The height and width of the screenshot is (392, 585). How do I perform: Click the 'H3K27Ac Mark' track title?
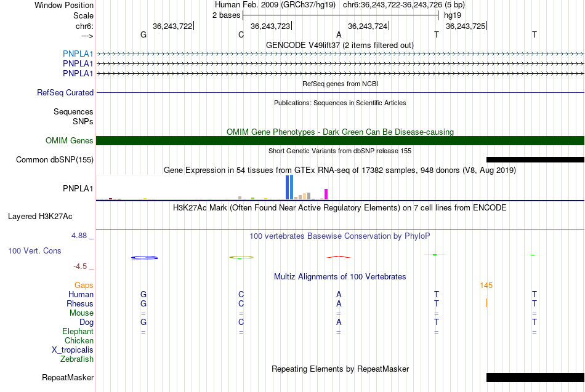(x=339, y=208)
